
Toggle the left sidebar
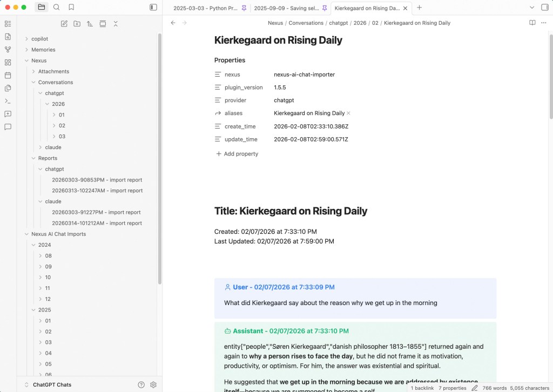(x=153, y=8)
